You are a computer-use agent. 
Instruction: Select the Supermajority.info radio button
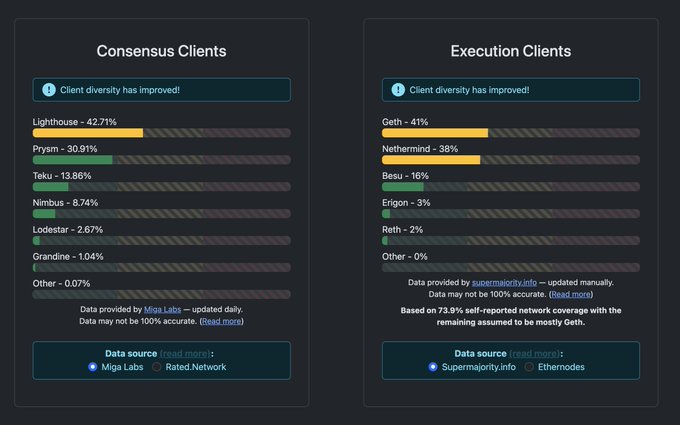point(433,367)
